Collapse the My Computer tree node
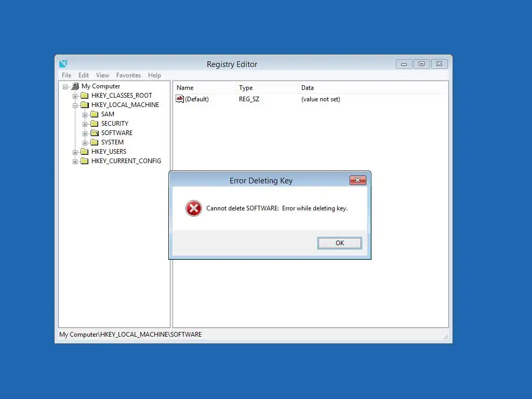 click(65, 87)
